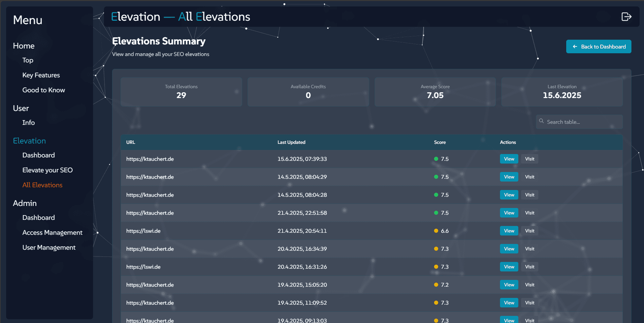Open Access Management under Admin
This screenshot has width=644, height=323.
pos(52,232)
